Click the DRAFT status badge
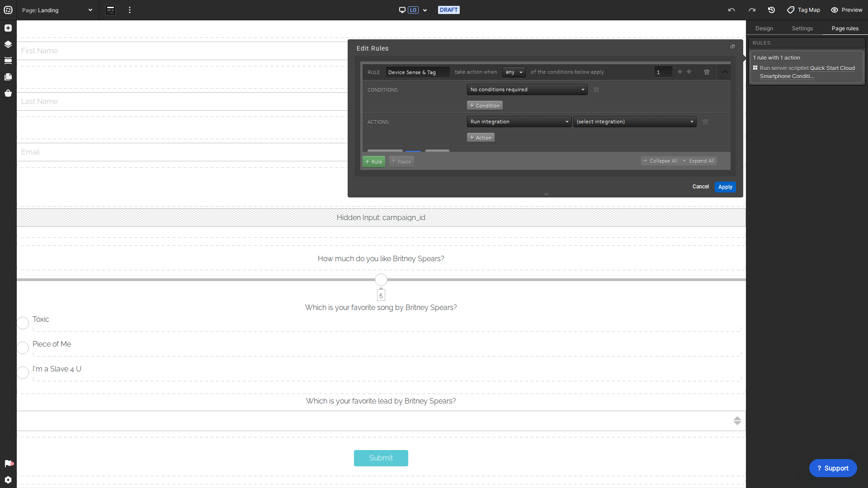The height and width of the screenshot is (488, 868). coord(449,10)
